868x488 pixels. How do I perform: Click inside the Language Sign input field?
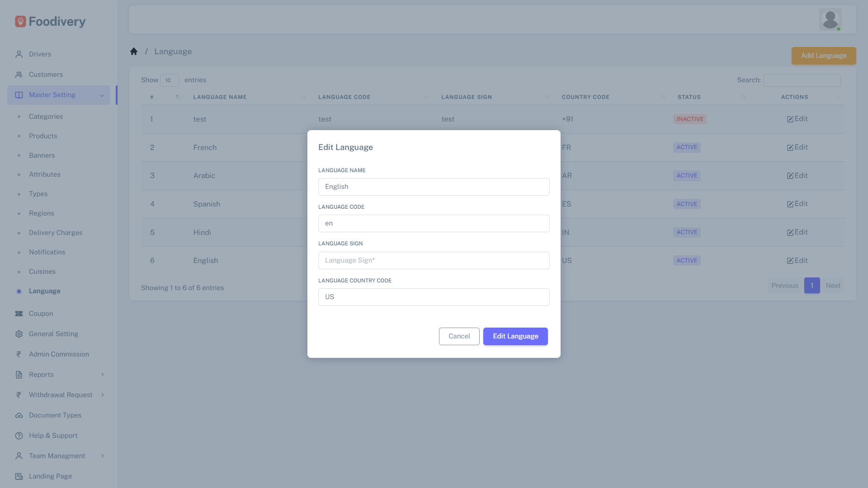pyautogui.click(x=434, y=260)
